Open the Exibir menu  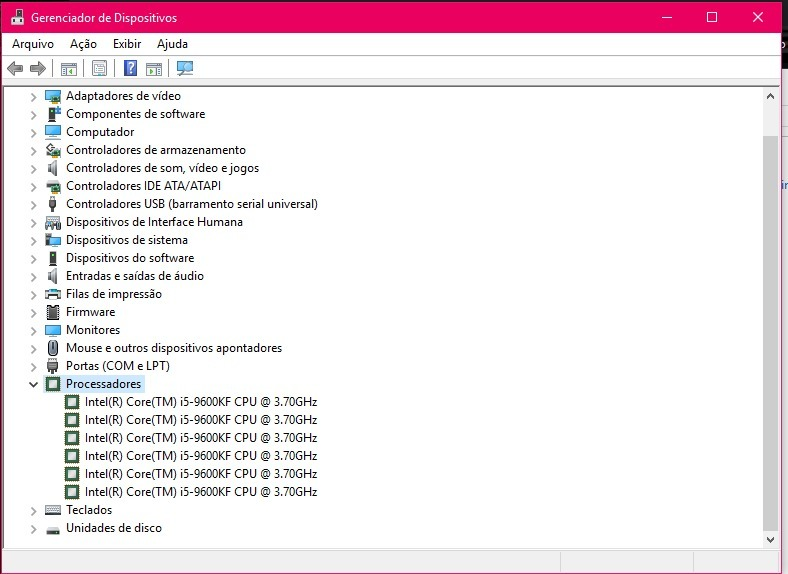point(127,44)
